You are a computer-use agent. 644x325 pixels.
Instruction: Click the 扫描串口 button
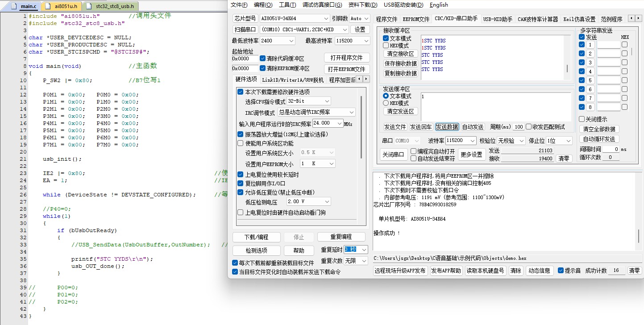245,29
